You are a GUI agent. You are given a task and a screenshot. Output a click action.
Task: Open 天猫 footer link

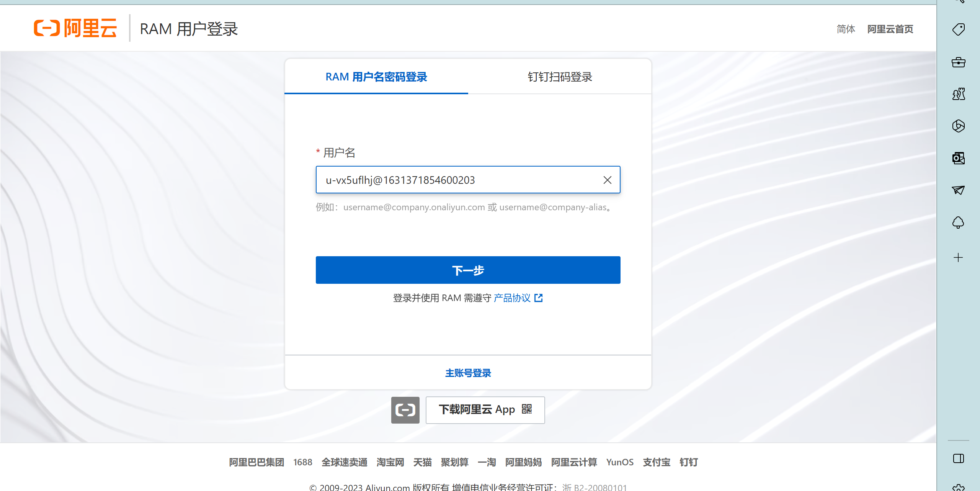click(422, 462)
